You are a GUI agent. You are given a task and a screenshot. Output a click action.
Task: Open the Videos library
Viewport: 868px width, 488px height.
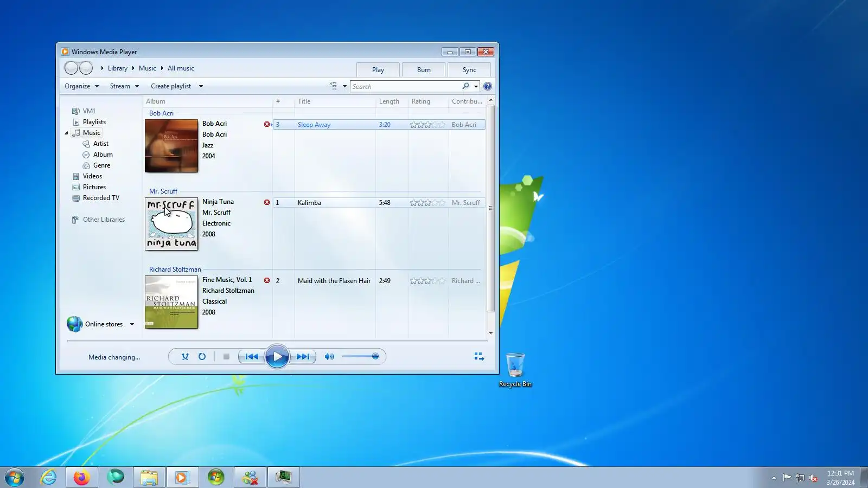(x=92, y=176)
